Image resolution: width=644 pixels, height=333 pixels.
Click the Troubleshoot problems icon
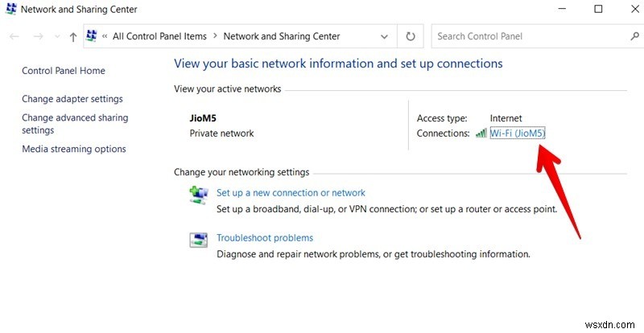(x=198, y=240)
